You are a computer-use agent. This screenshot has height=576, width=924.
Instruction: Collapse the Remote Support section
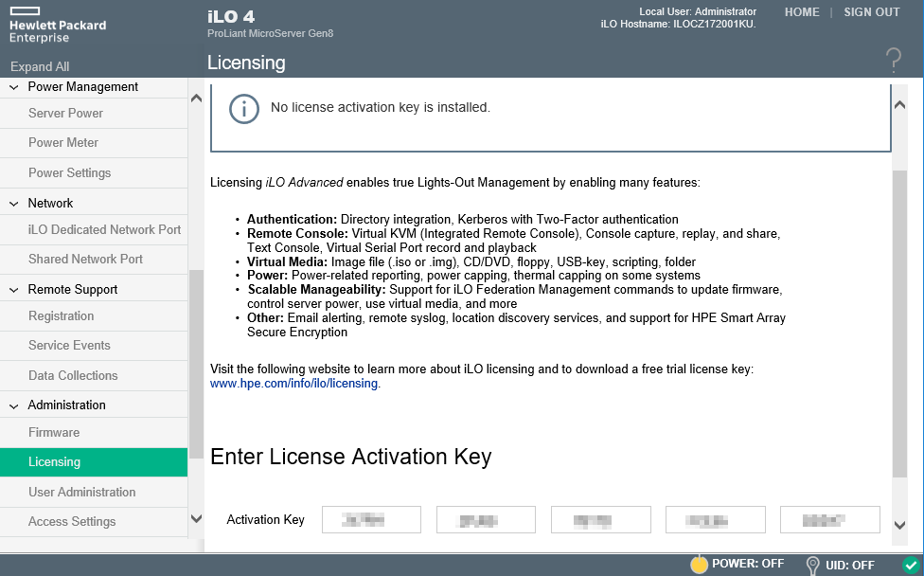click(x=14, y=290)
